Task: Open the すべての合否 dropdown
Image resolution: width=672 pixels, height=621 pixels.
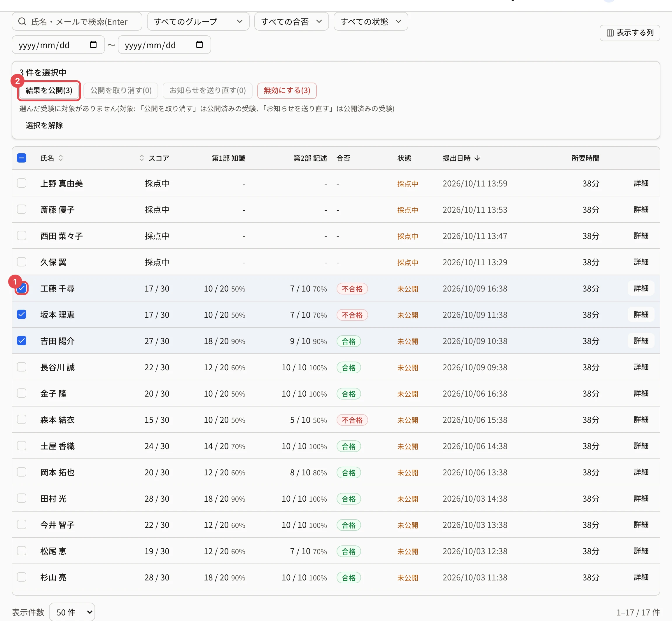Action: 291,22
